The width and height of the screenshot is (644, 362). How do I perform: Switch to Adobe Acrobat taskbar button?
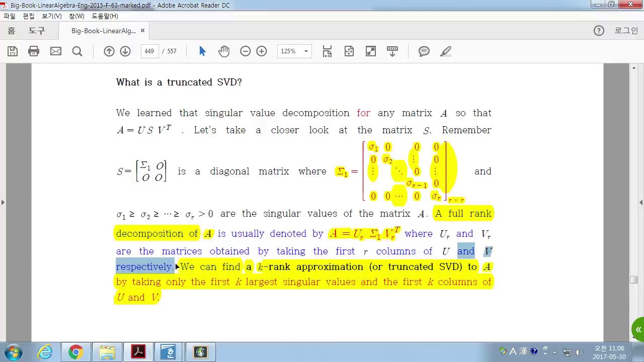[x=138, y=352]
